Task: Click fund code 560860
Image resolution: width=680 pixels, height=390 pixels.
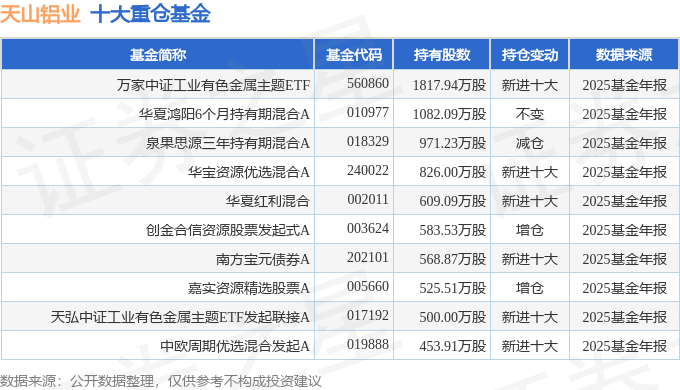Action: coord(368,83)
